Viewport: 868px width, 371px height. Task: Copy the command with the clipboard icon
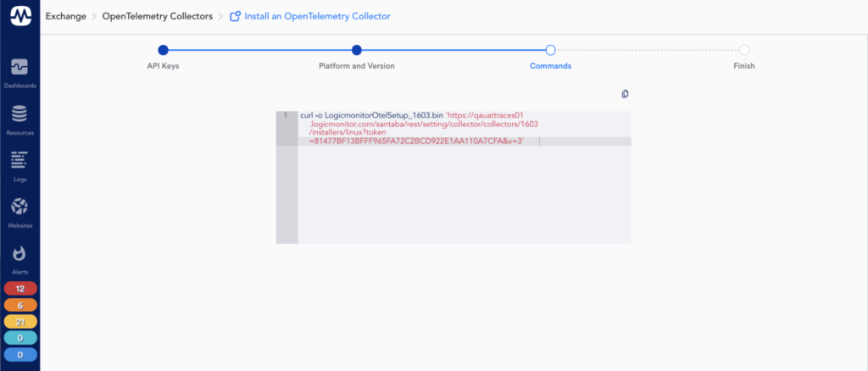click(x=625, y=94)
